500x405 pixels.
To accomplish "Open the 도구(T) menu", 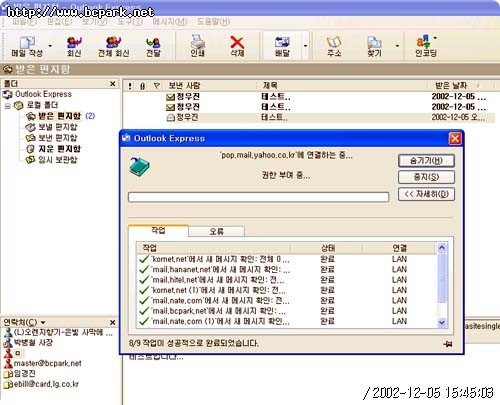I will tap(130, 22).
